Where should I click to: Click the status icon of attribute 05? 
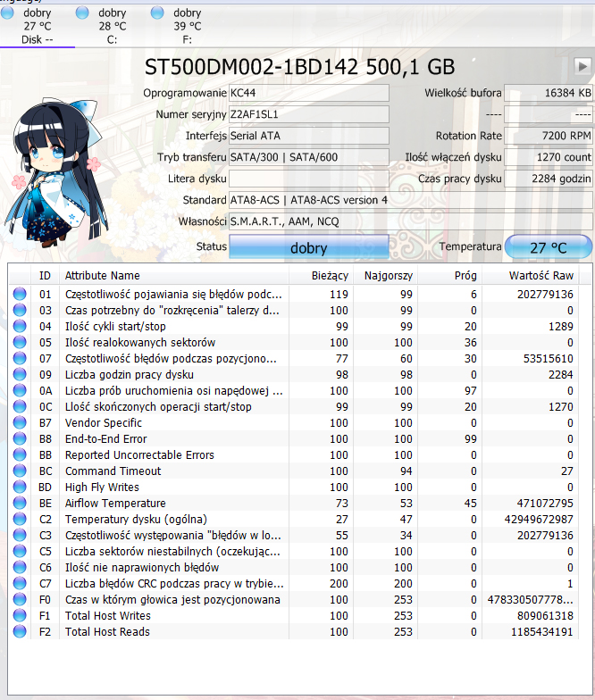pyautogui.click(x=20, y=342)
